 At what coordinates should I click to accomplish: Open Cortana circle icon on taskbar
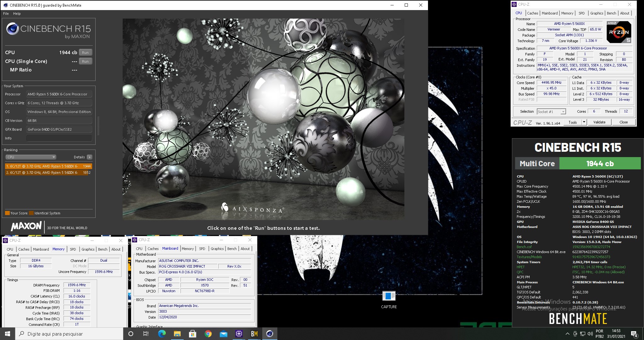(x=131, y=334)
